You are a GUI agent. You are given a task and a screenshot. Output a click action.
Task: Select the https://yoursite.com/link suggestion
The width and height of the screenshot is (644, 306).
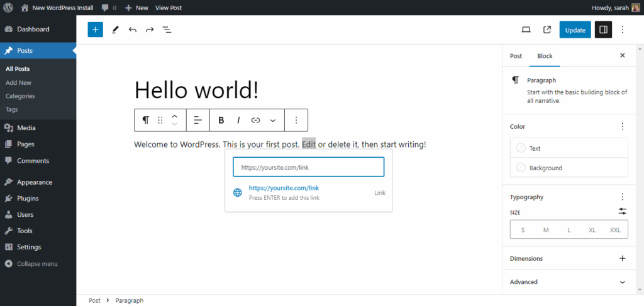308,192
